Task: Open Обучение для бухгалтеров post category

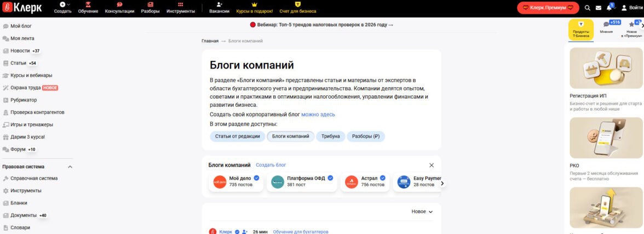Action: [301, 232]
